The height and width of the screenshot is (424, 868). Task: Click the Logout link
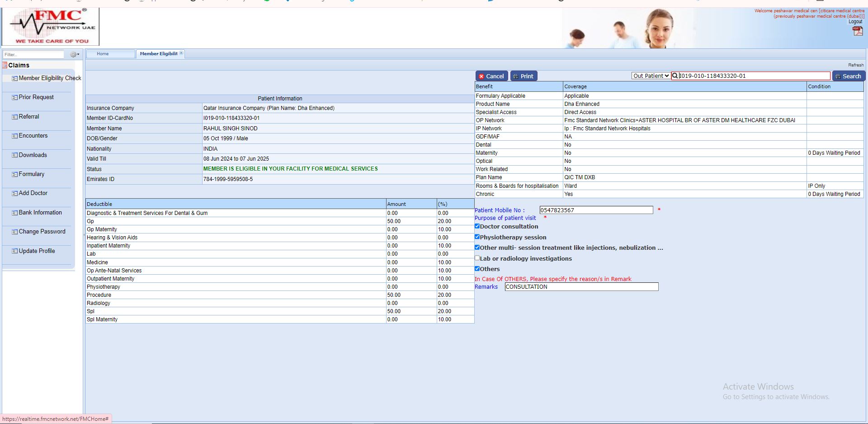pos(855,22)
